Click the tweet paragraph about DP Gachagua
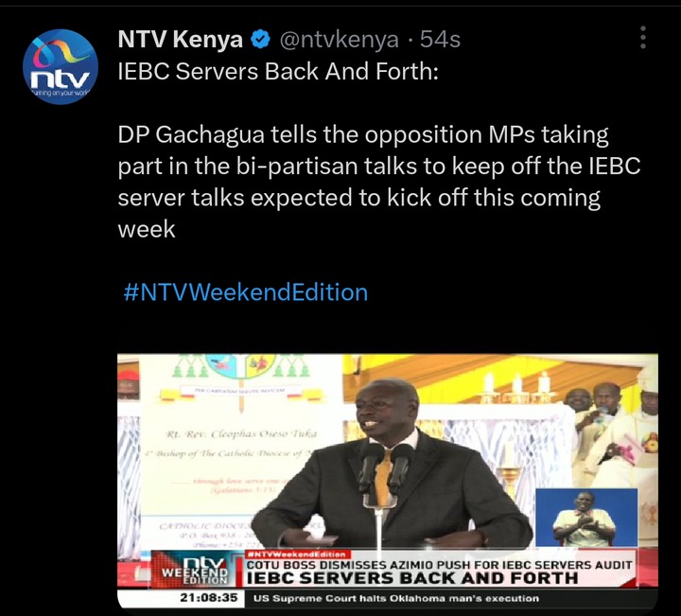This screenshot has width=681, height=616. [378, 182]
